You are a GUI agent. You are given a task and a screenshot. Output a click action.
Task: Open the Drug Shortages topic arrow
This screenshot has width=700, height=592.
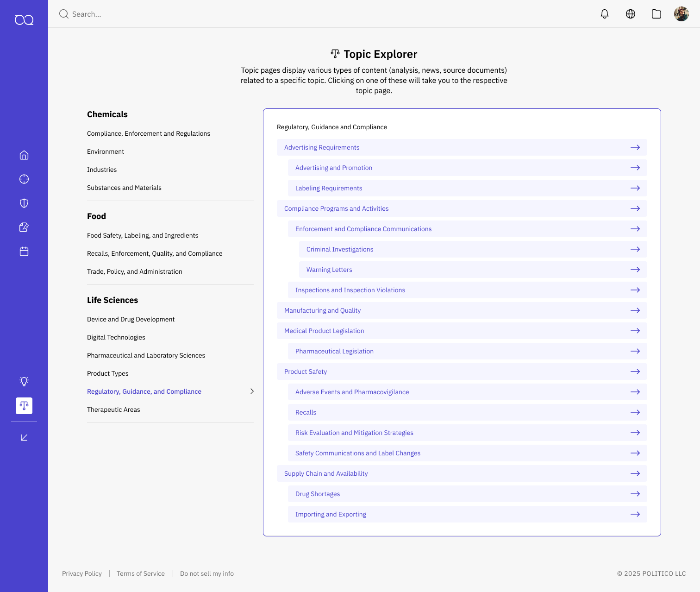(x=635, y=494)
